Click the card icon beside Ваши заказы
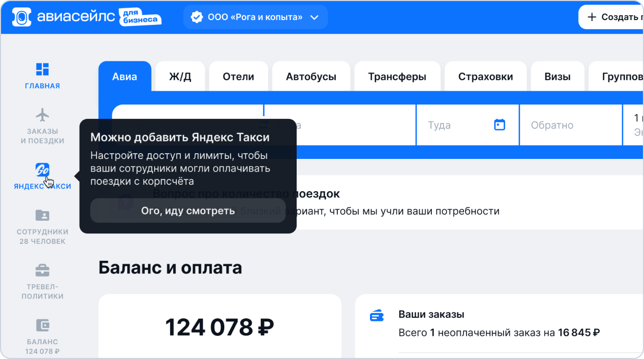The height and width of the screenshot is (359, 644). click(x=376, y=316)
